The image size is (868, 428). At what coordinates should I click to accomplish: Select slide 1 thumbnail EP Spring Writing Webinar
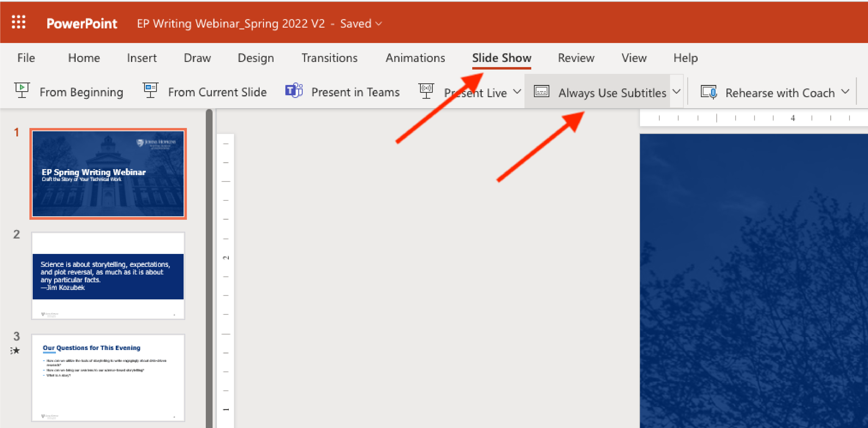(x=108, y=174)
